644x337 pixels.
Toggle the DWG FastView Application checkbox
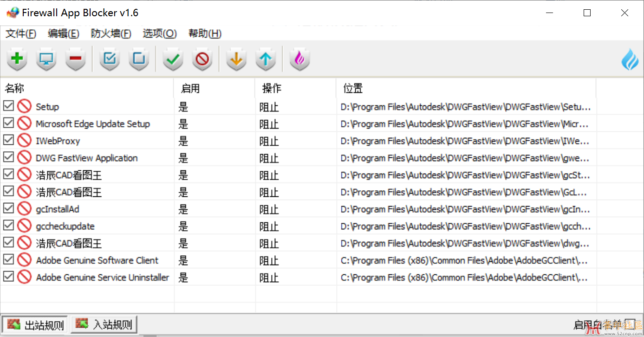tap(8, 157)
